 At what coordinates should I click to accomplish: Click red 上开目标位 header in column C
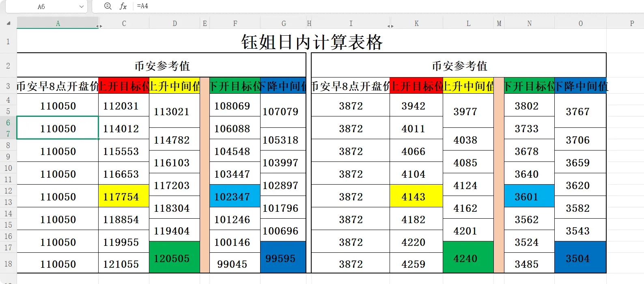[124, 86]
